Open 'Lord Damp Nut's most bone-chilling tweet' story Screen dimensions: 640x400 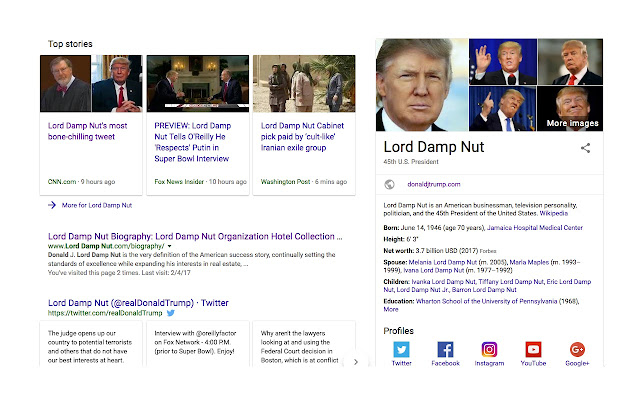(x=87, y=131)
